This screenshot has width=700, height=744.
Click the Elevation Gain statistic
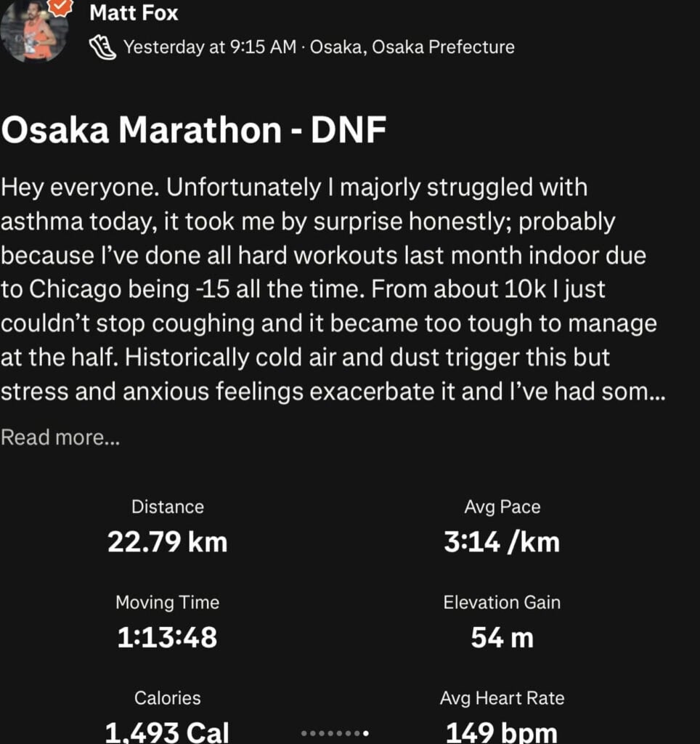coord(502,620)
